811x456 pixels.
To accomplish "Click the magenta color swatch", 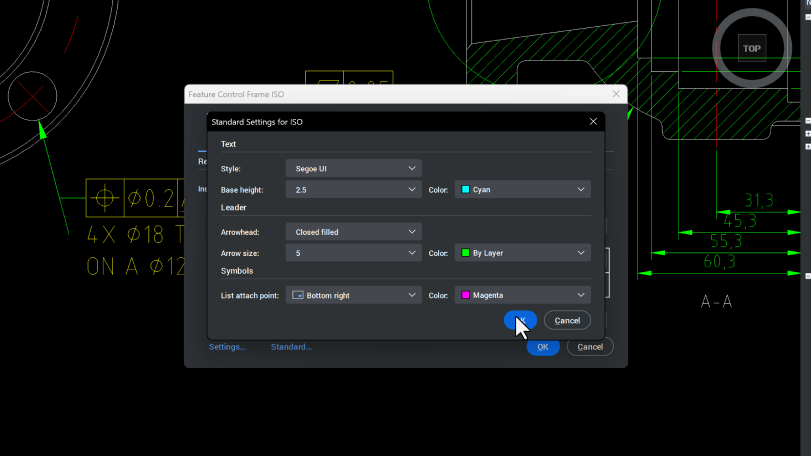I will (465, 295).
